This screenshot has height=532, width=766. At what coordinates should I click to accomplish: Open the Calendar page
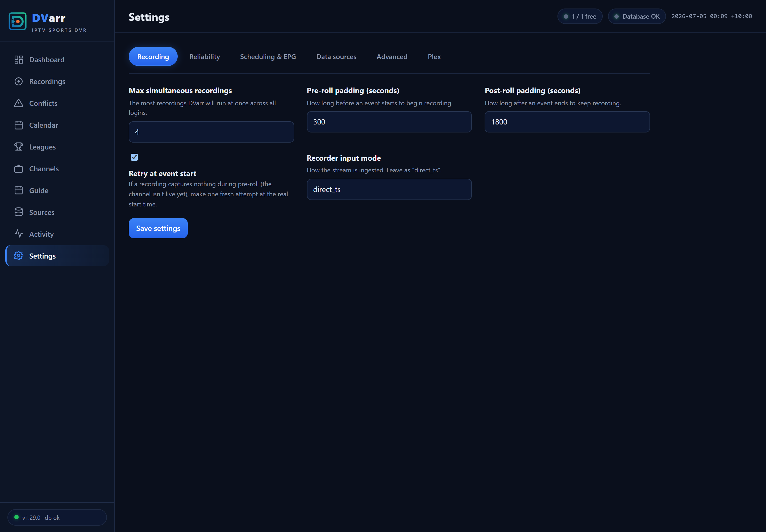click(x=57, y=125)
